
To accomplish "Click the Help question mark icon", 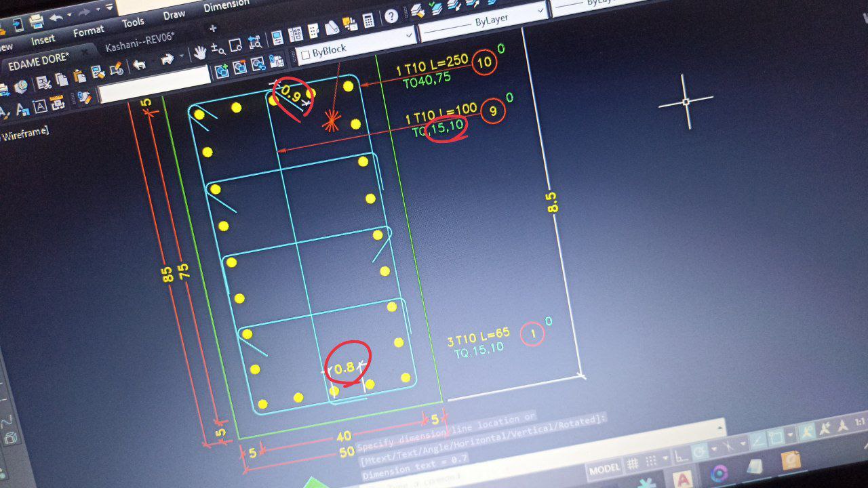I will [391, 16].
